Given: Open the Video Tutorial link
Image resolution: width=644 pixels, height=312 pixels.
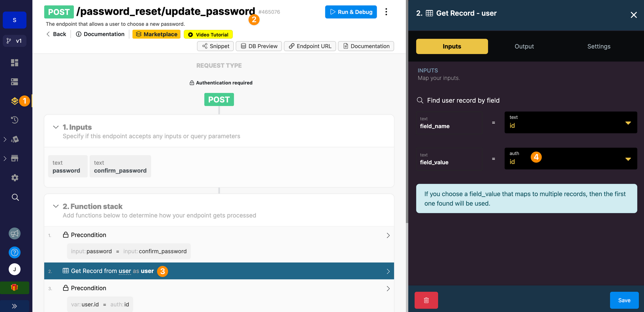Looking at the screenshot, I should point(208,34).
